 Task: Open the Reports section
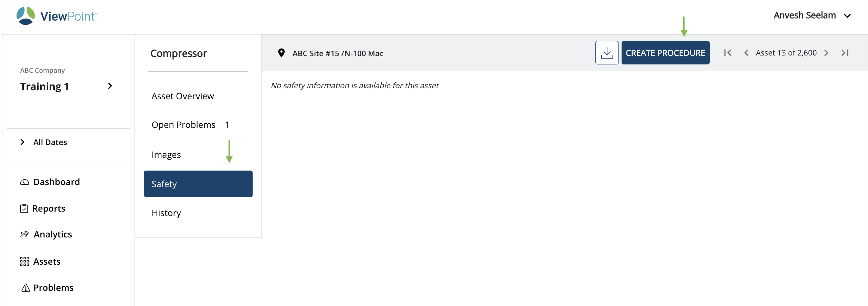(49, 208)
